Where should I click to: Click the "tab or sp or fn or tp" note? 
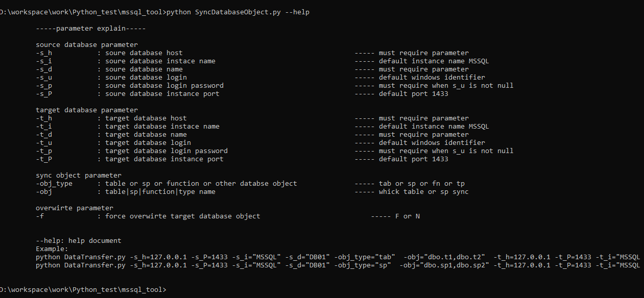421,184
